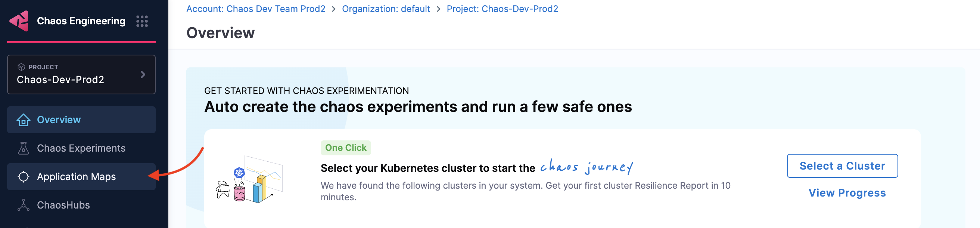Click chevron after the Organization breadcrumb

point(439,9)
